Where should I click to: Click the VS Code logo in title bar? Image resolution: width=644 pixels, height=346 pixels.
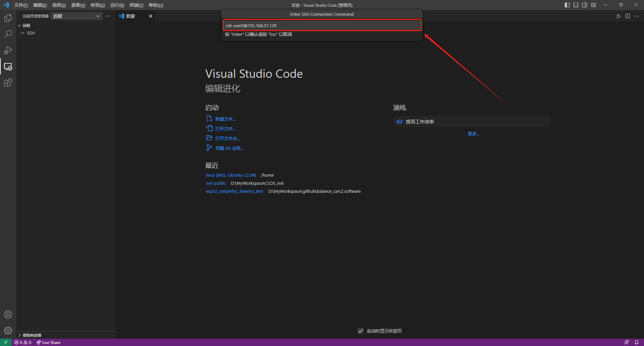[x=6, y=5]
